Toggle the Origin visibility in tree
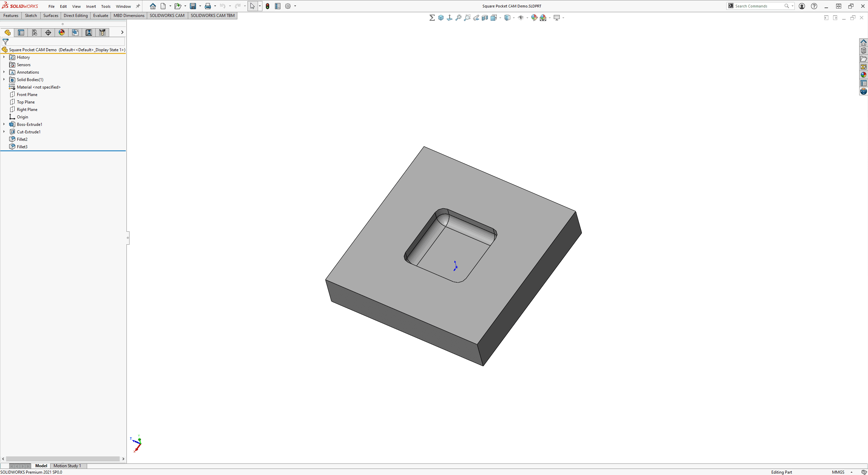This screenshot has height=475, width=868. pyautogui.click(x=22, y=116)
